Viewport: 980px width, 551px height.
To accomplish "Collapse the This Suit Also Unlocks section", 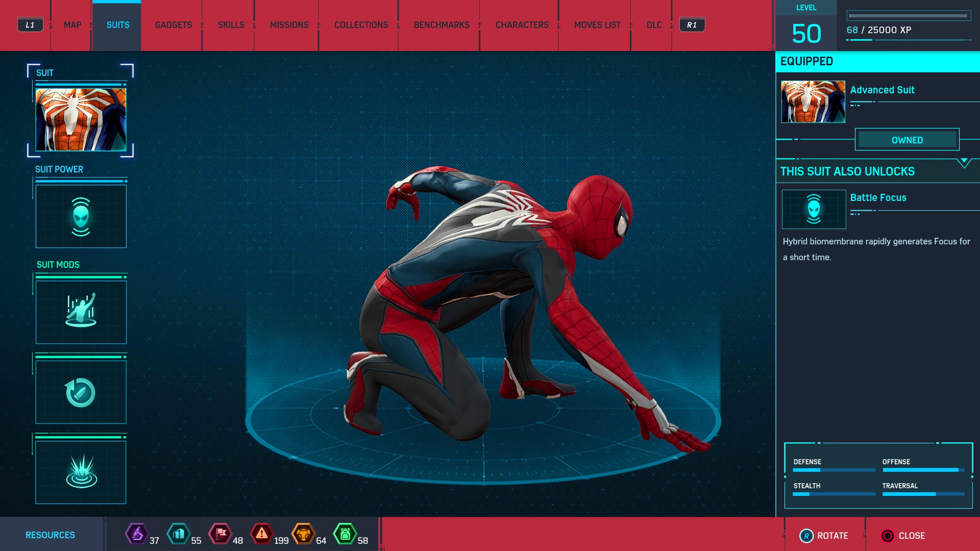I will [x=964, y=163].
